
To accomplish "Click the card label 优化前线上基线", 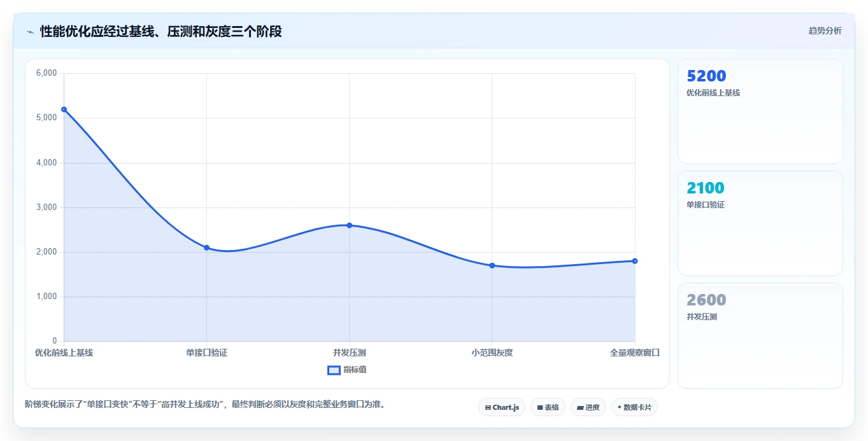I will (x=713, y=93).
